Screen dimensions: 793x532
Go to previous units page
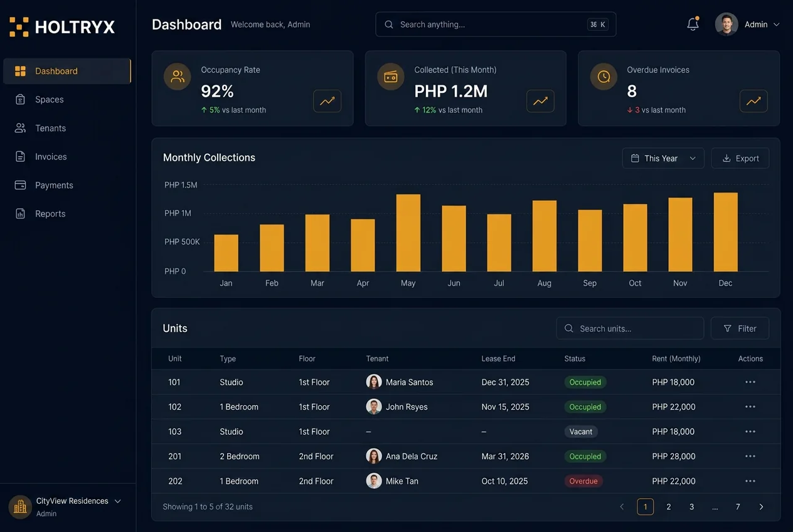(622, 507)
